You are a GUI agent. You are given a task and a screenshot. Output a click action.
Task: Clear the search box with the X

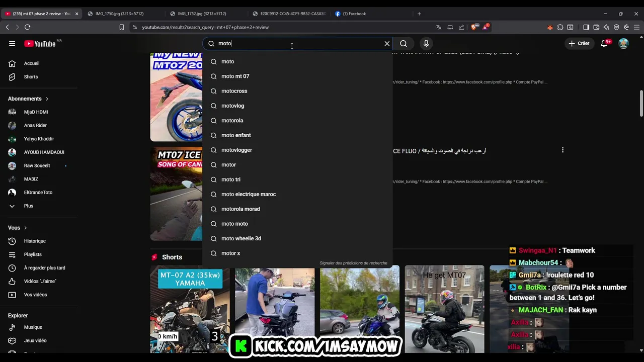coord(387,44)
